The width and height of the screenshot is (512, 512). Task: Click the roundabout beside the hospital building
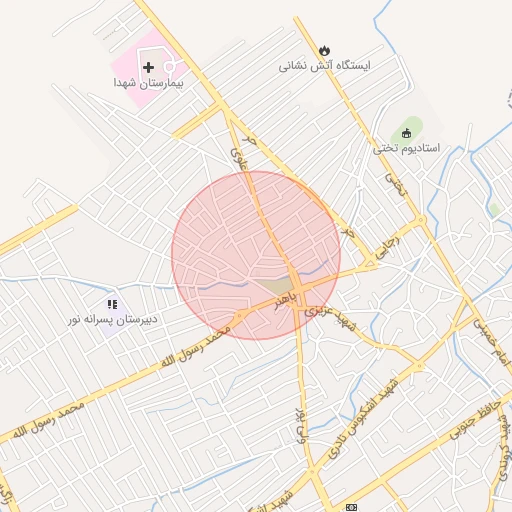click(x=170, y=67)
